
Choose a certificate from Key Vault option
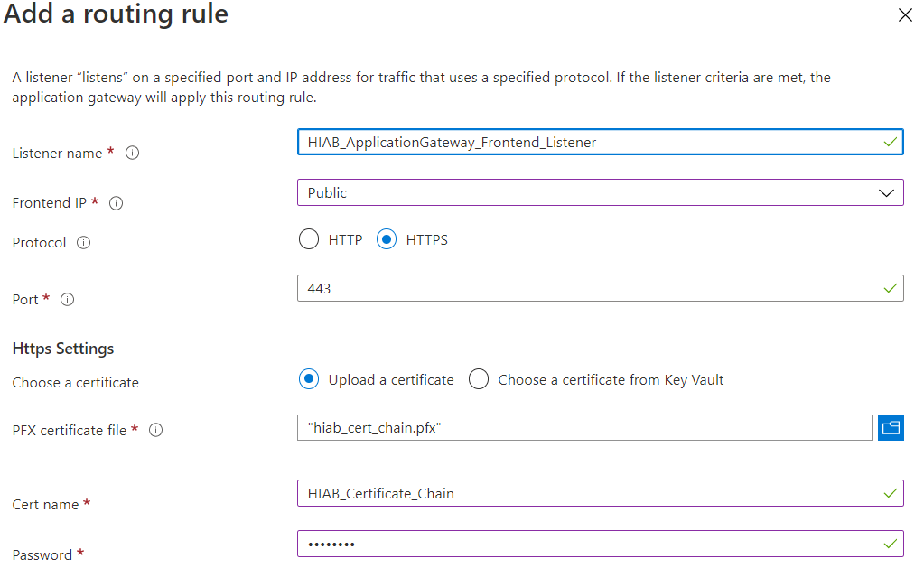479,379
